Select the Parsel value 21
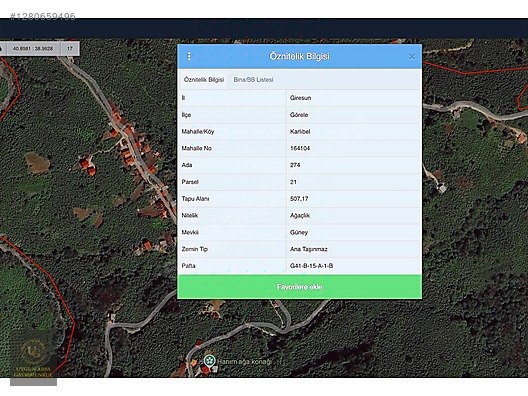This screenshot has height=396, width=528. coord(354,182)
